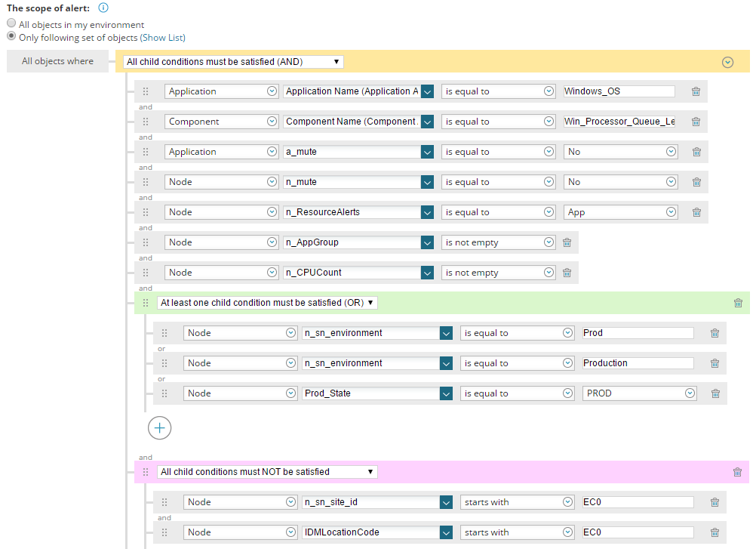
Task: Click drag handle of the n_CPUCount row
Action: 146,273
